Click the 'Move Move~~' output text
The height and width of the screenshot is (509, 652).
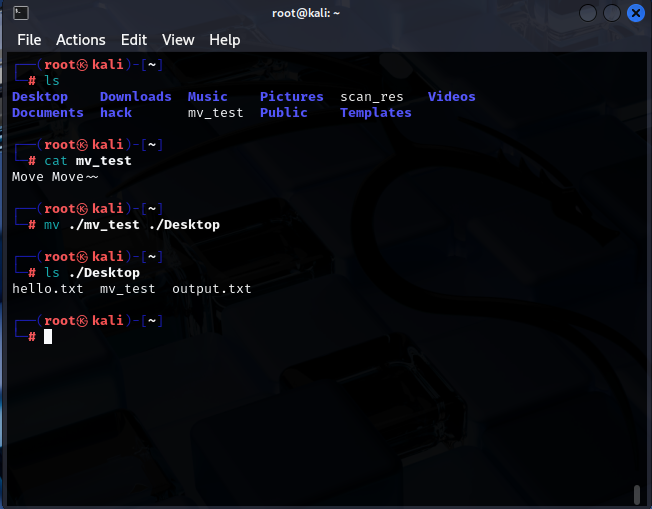coord(55,177)
